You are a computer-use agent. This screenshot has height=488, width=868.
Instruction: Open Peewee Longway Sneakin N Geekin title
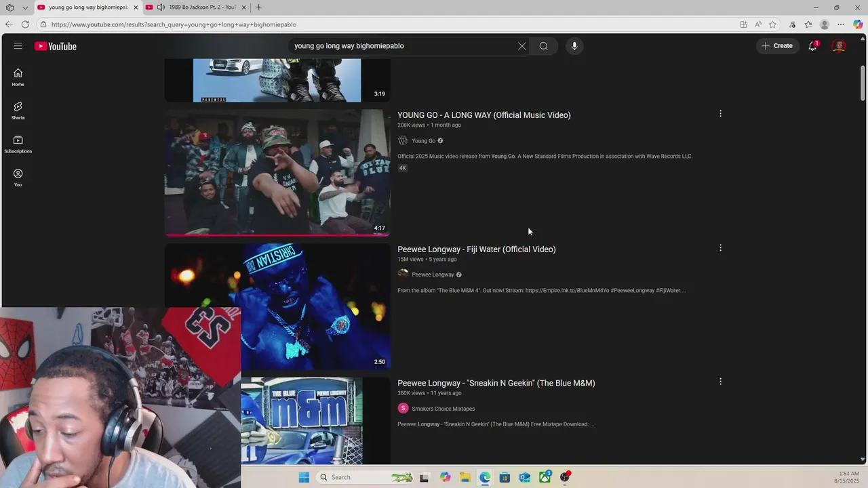(x=496, y=383)
